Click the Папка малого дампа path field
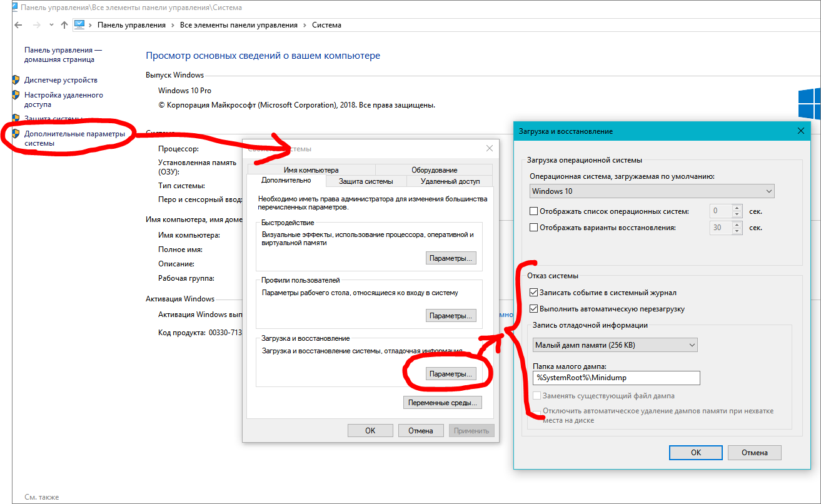 616,378
